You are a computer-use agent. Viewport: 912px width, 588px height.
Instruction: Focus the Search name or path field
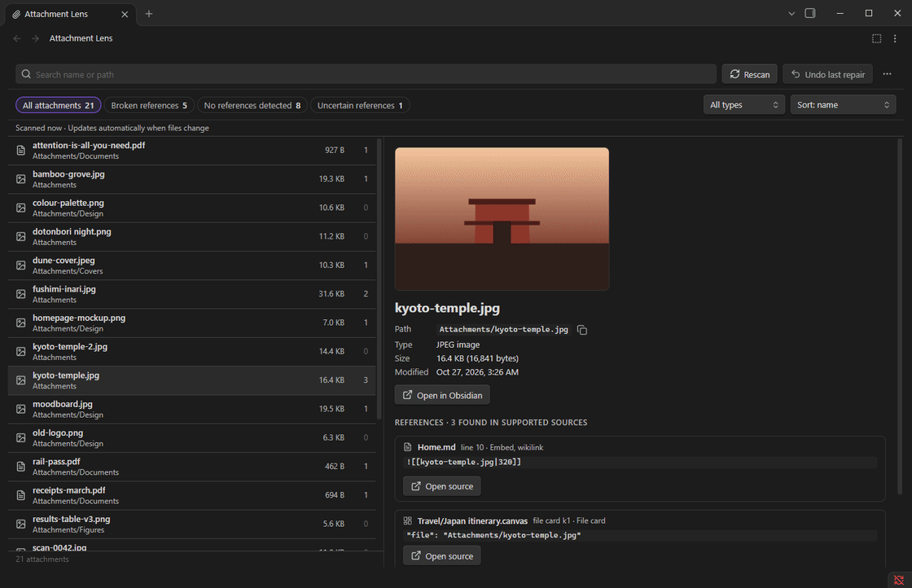pos(366,74)
